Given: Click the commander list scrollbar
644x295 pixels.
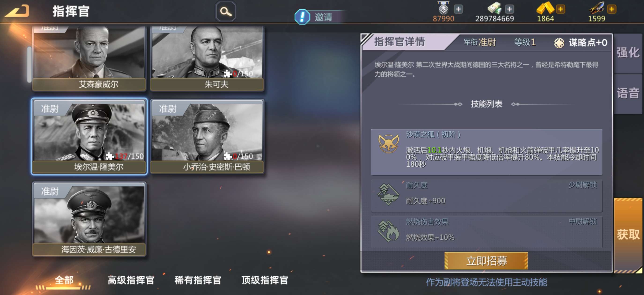Looking at the screenshot, I should click(29, 64).
